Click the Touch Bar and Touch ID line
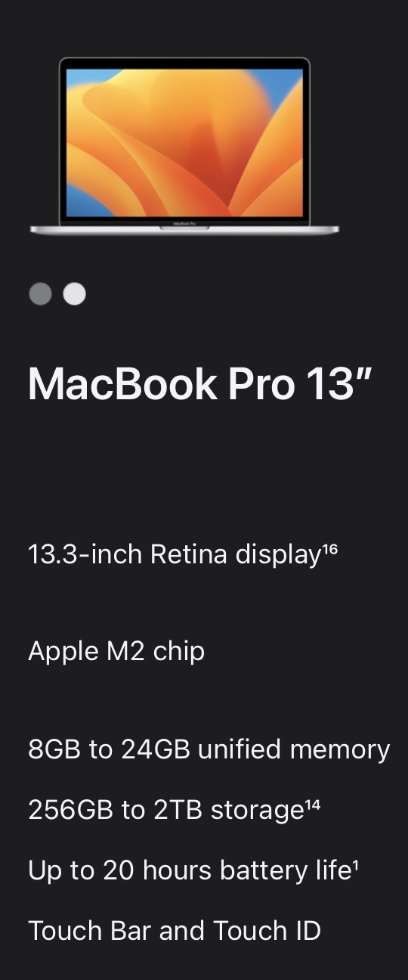 (175, 930)
